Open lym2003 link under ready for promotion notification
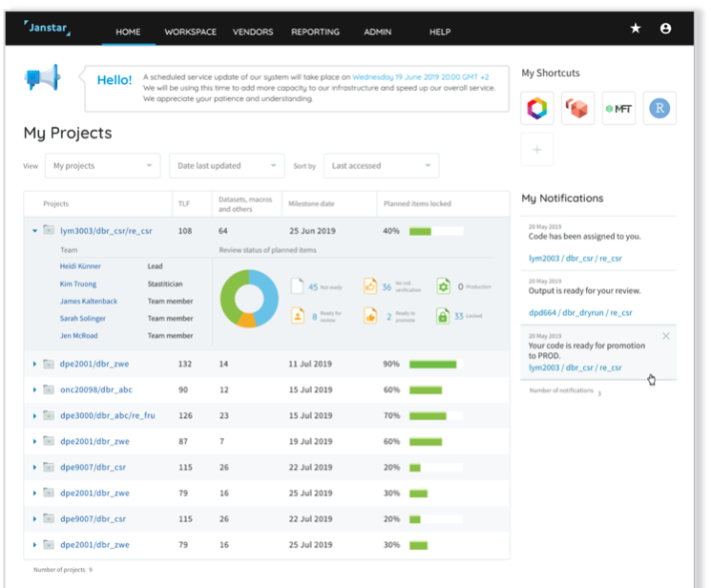The image size is (711, 588). click(x=575, y=367)
